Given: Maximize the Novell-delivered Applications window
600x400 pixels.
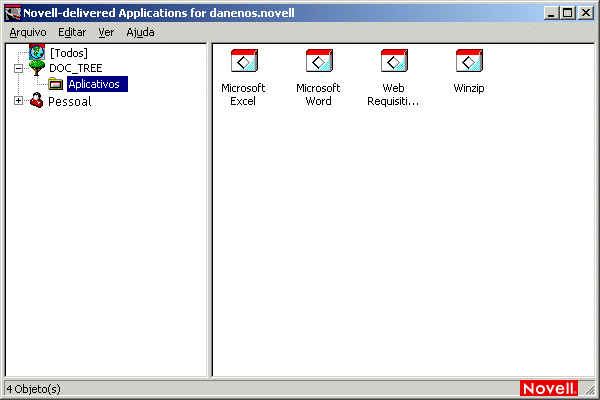Looking at the screenshot, I should point(567,13).
